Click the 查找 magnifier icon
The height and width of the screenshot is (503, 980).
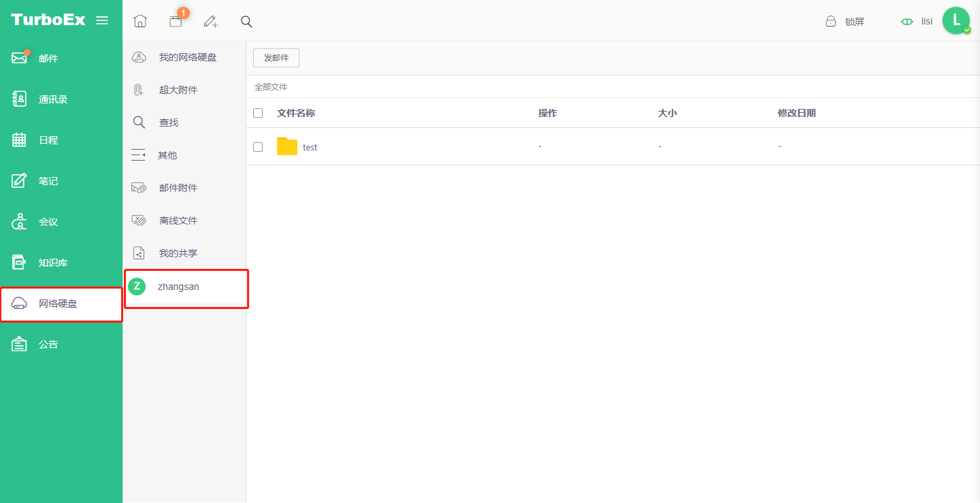(139, 123)
